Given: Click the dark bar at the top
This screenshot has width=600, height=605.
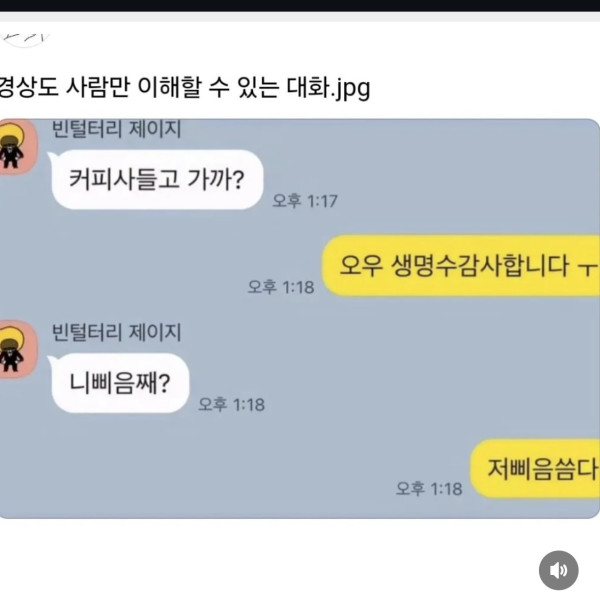Looking at the screenshot, I should click(300, 5).
